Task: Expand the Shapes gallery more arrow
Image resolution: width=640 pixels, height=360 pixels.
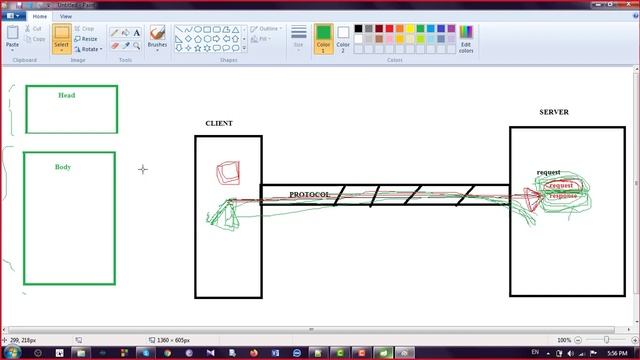Action: point(244,48)
